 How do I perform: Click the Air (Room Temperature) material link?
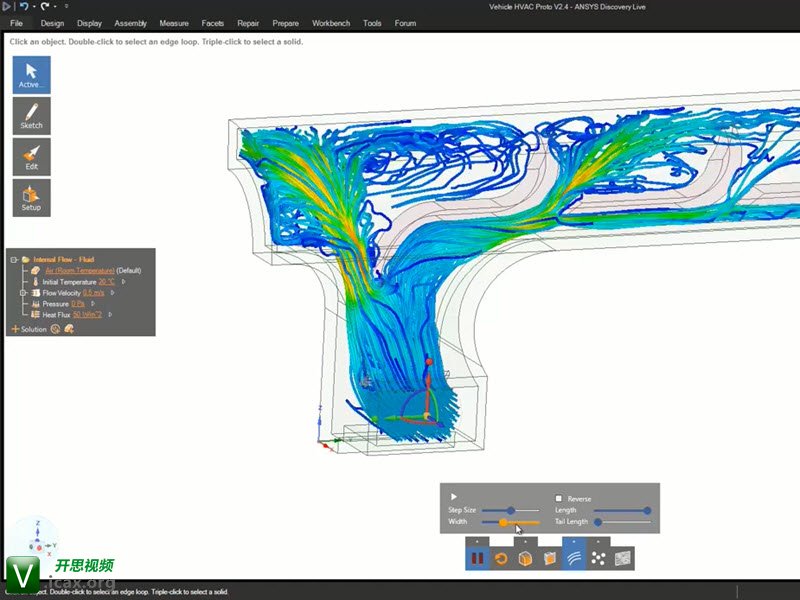pyautogui.click(x=79, y=271)
